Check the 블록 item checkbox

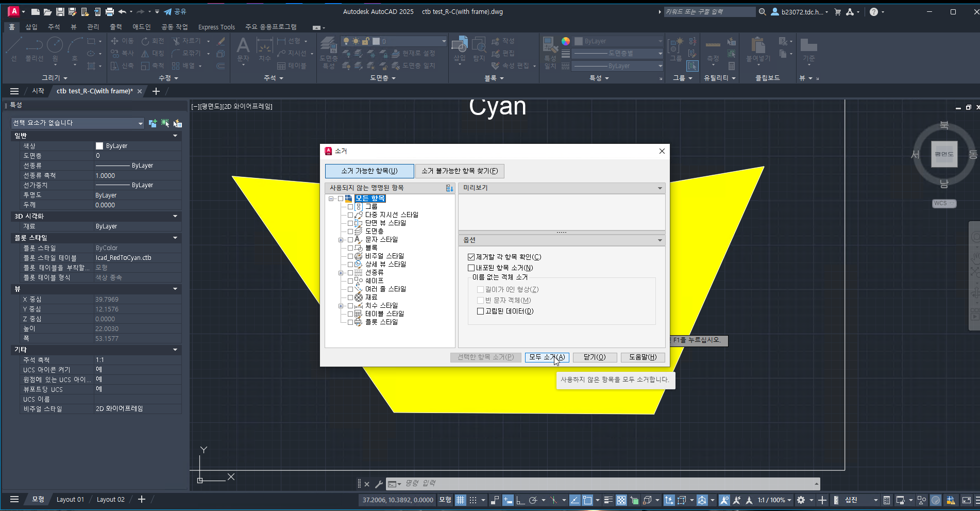coord(350,248)
